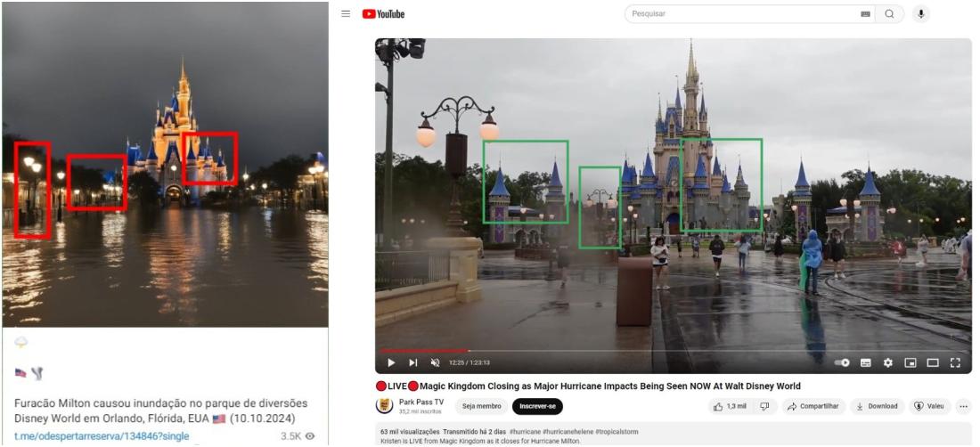This screenshot has width=980, height=447.
Task: Enter full screen mode
Action: coord(955,362)
